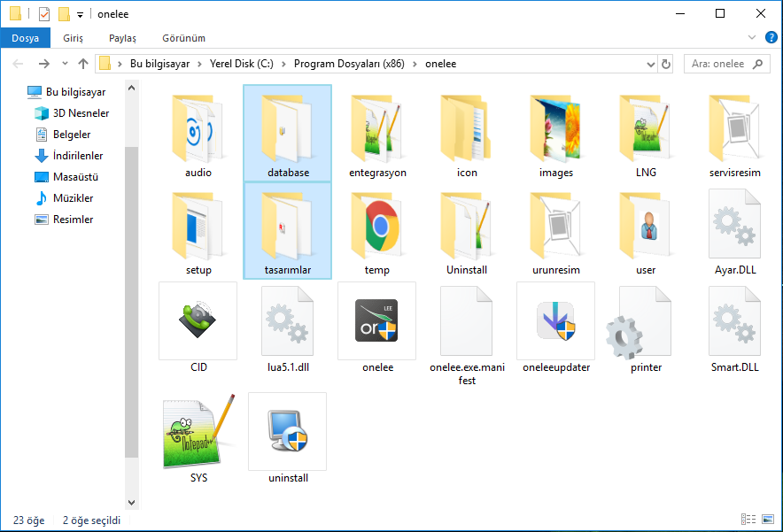The width and height of the screenshot is (783, 532).
Task: Open the Dosya menu
Action: click(x=25, y=38)
